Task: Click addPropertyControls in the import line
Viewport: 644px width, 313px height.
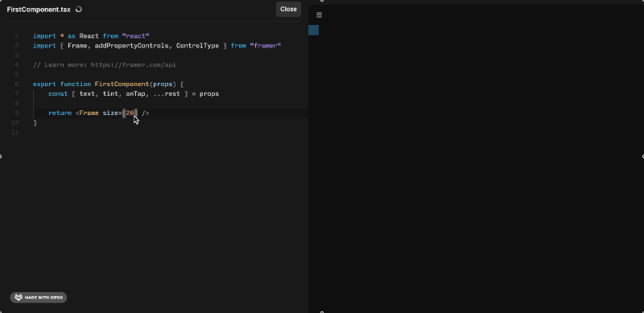Action: [x=132, y=46]
